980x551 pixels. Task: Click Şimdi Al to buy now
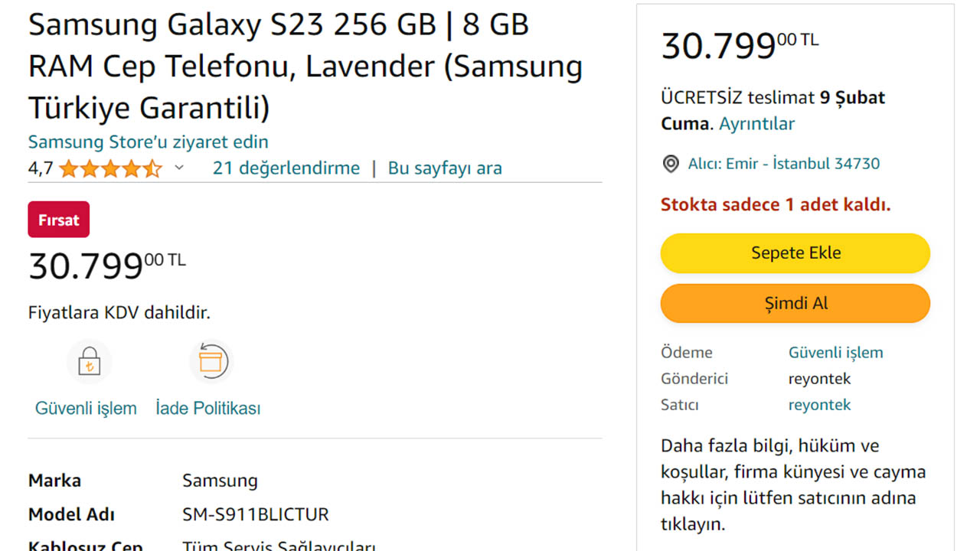tap(795, 303)
